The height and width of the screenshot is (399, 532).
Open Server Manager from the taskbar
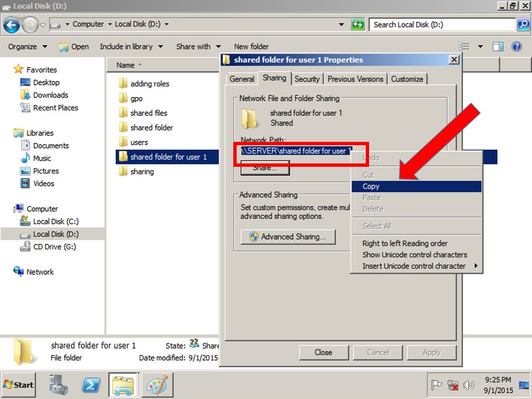coord(59,385)
